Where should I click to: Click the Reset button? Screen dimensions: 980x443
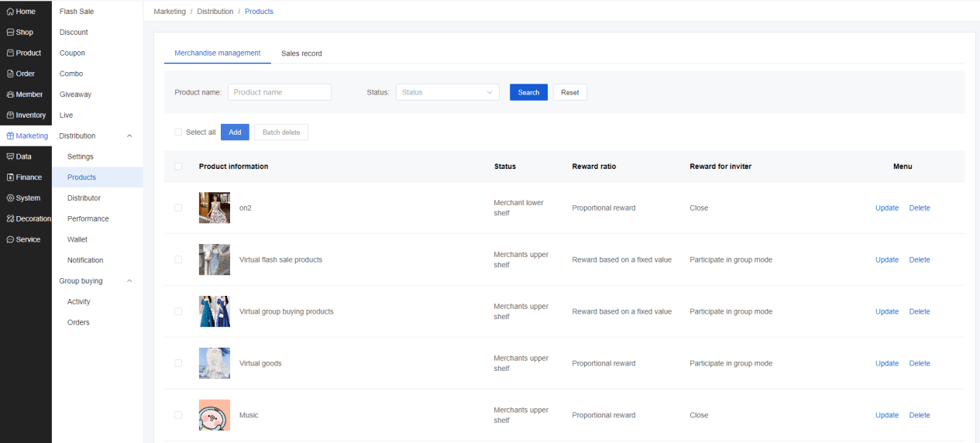[570, 92]
